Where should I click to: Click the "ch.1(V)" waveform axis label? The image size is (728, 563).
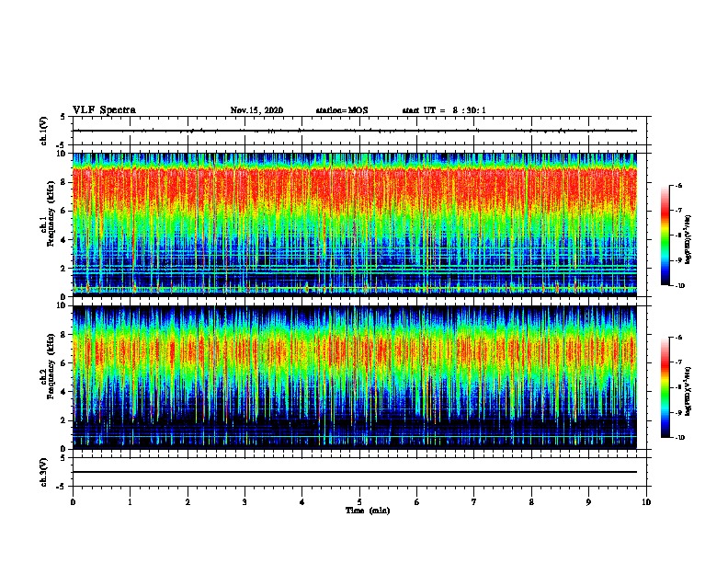[44, 131]
